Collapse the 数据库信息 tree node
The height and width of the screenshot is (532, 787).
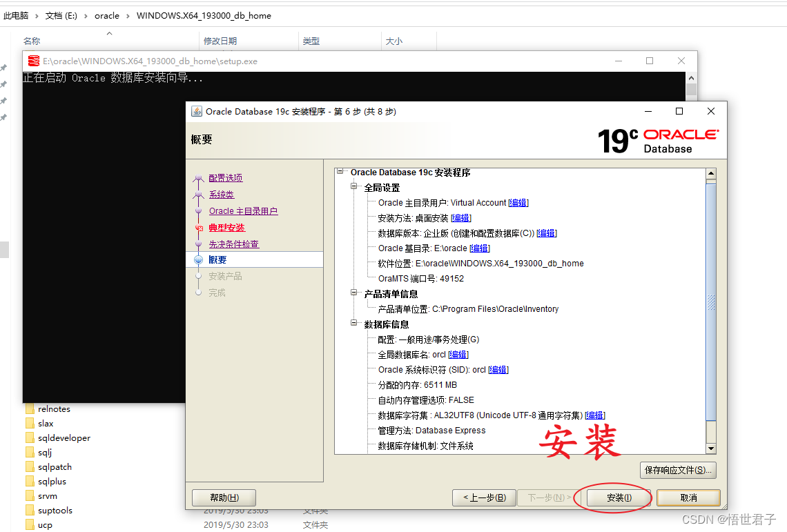[354, 323]
